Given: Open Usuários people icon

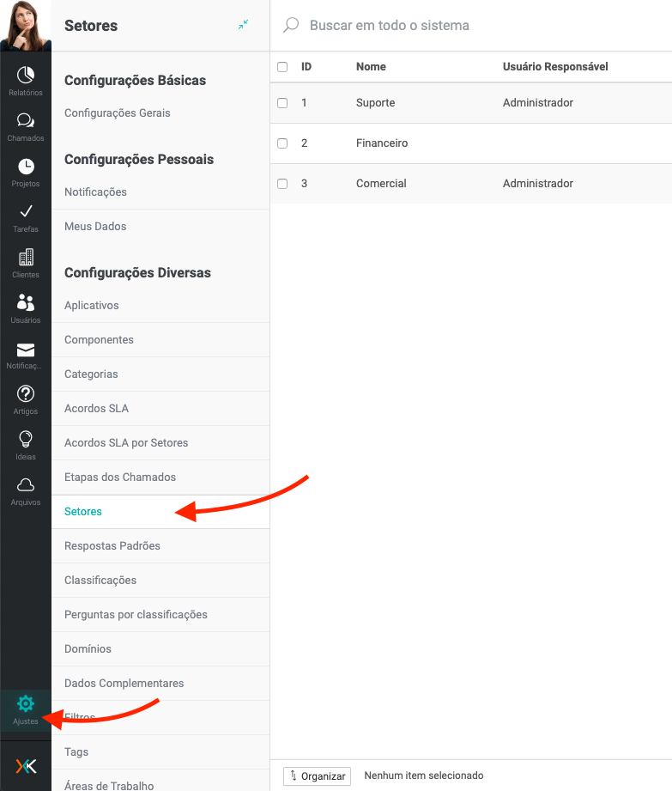Looking at the screenshot, I should coord(26,302).
